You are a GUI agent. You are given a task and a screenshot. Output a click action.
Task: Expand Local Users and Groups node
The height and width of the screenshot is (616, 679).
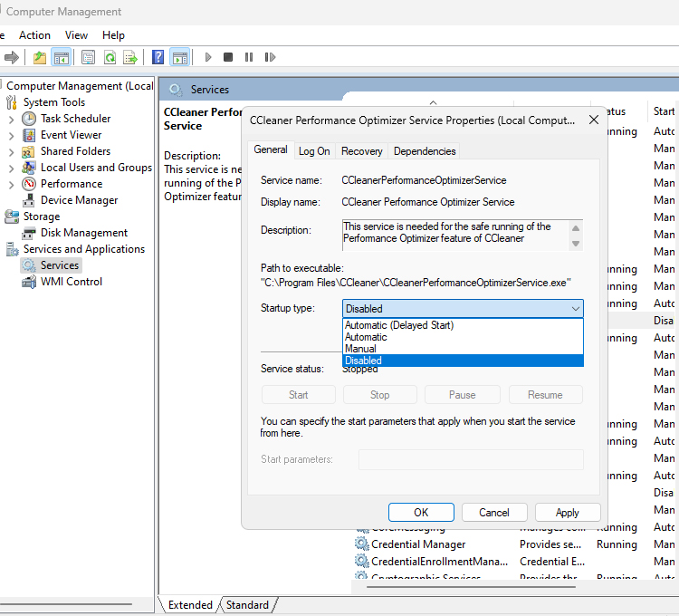11,168
